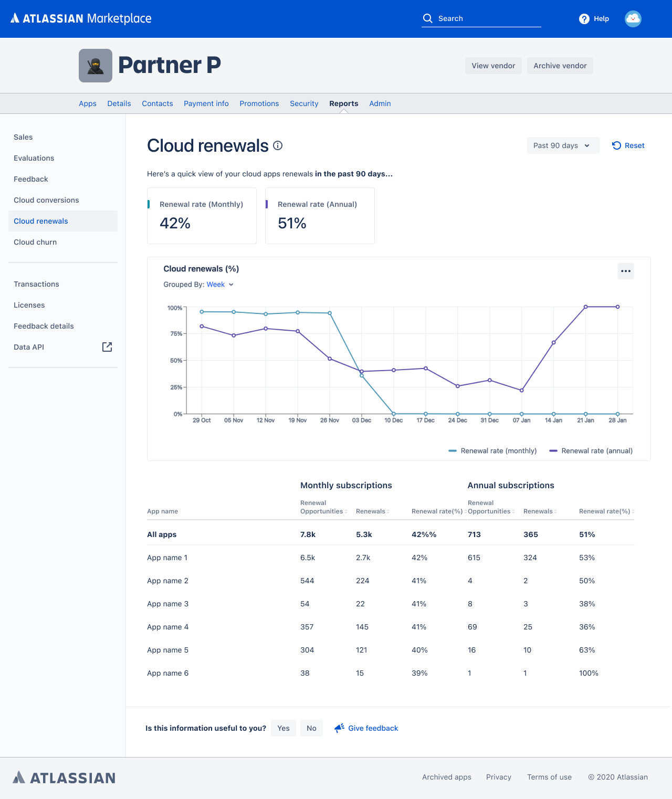Viewport: 672px width, 799px height.
Task: Select Cloud churn in the sidebar
Action: (35, 242)
